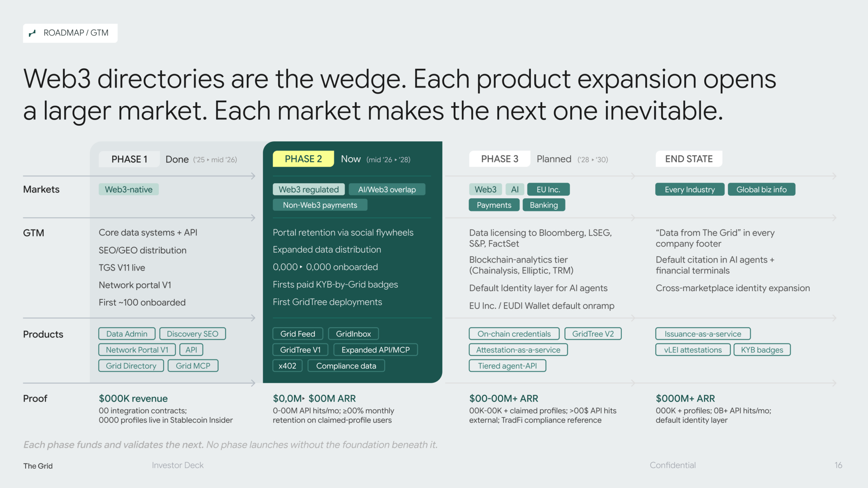This screenshot has width=868, height=488.
Task: Select the EU Inc. market tag
Action: [x=548, y=189]
